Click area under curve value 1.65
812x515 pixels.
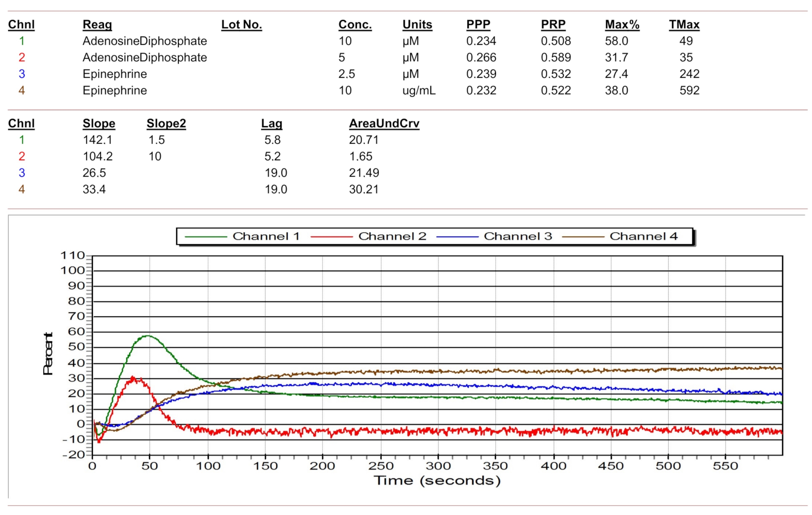click(361, 156)
